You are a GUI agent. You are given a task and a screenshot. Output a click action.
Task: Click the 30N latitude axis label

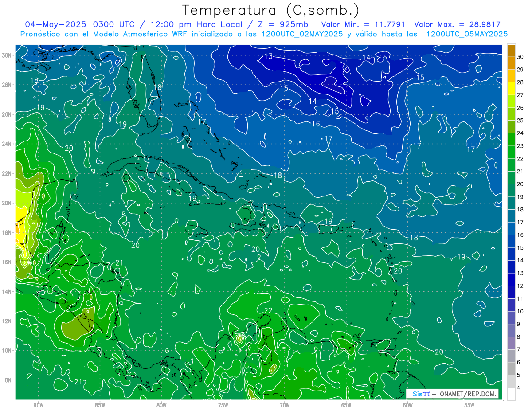8,55
